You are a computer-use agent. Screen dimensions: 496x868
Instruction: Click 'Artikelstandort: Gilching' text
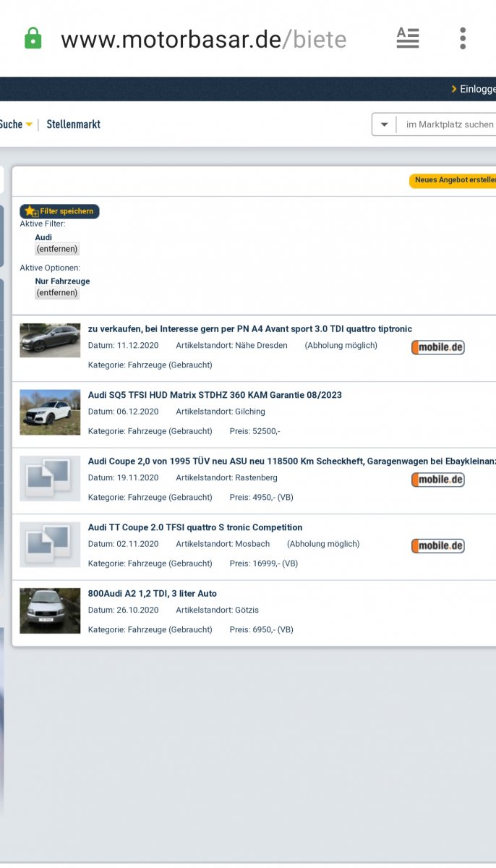click(x=221, y=412)
